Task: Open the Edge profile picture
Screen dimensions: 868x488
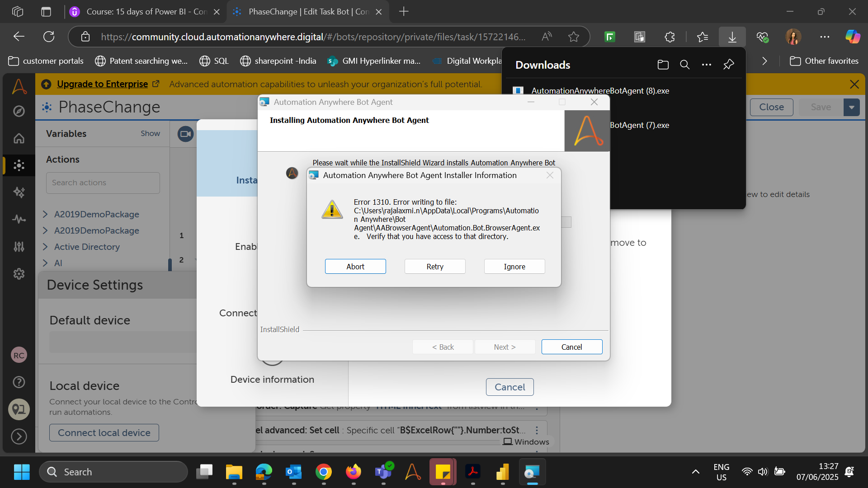Action: [x=793, y=37]
